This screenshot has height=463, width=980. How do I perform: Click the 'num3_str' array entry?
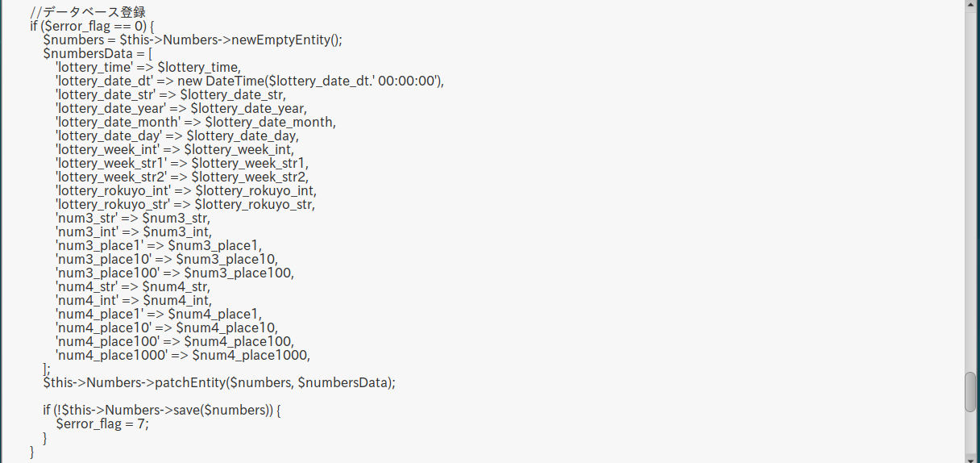coord(133,218)
